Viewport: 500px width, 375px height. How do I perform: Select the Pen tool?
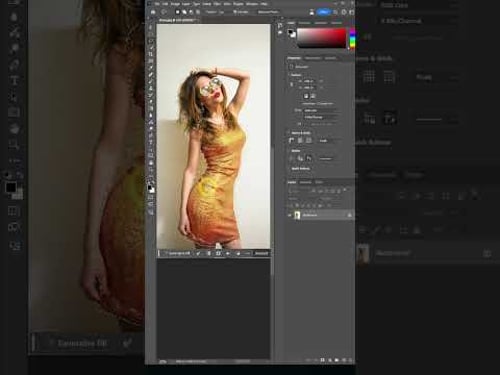(x=151, y=135)
